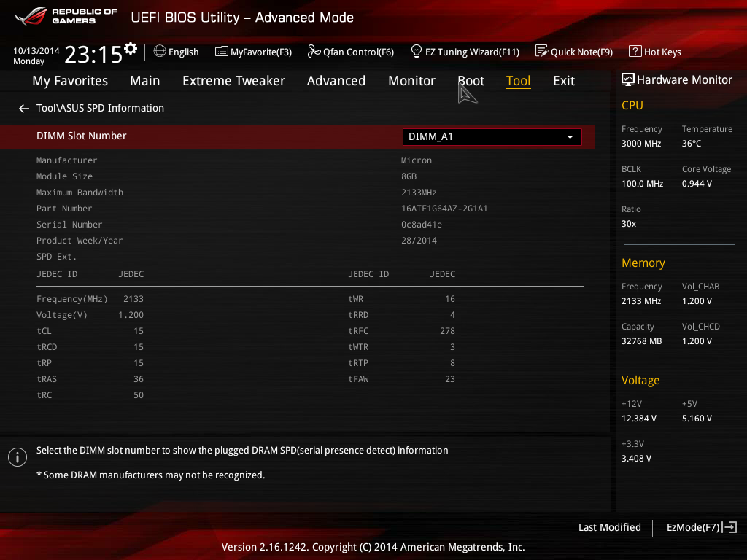Click Module Size value 8GB
Screen dimensions: 747x560
pyautogui.click(x=409, y=176)
